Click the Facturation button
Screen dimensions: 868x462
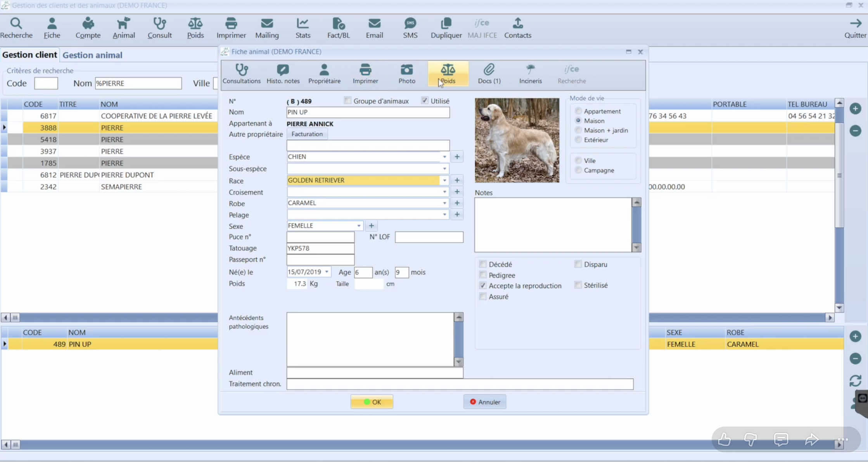[307, 134]
